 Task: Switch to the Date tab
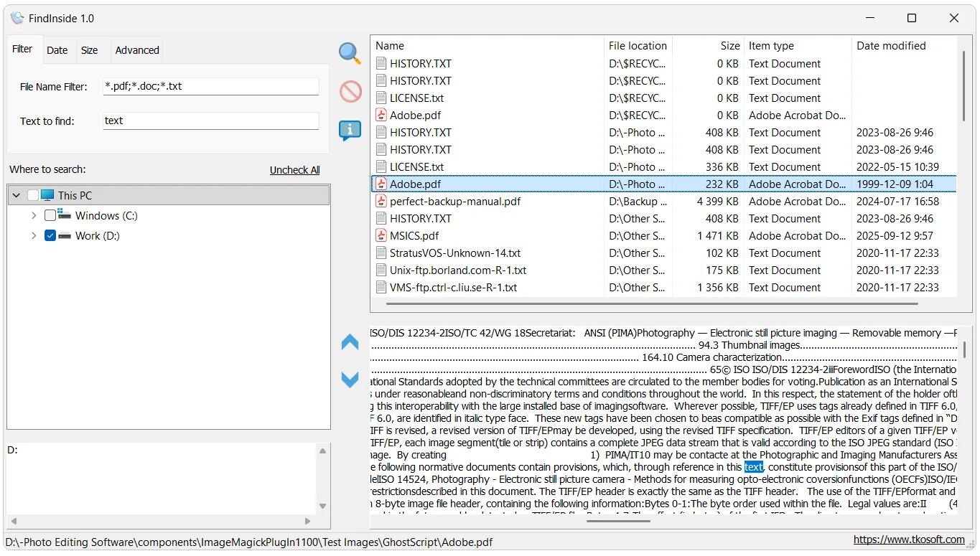pyautogui.click(x=57, y=50)
